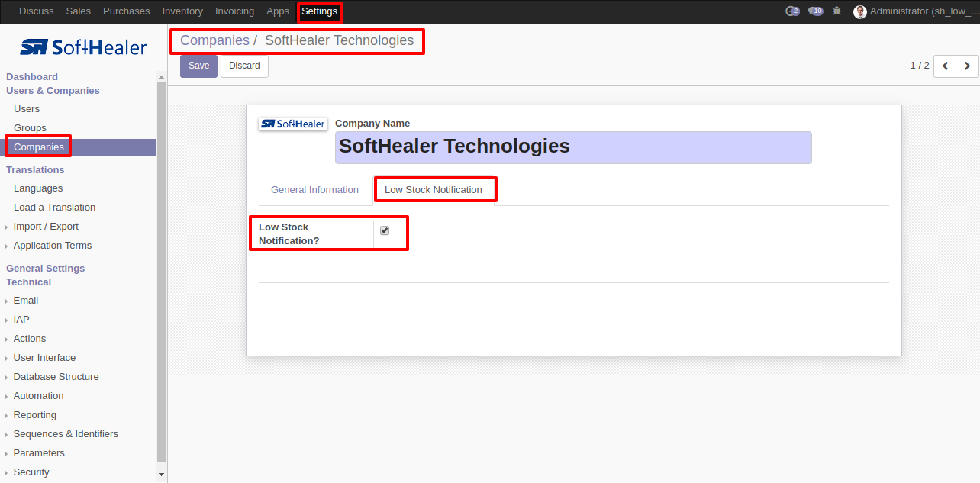The image size is (980, 483).
Task: Switch to General Information tab
Action: click(x=314, y=190)
